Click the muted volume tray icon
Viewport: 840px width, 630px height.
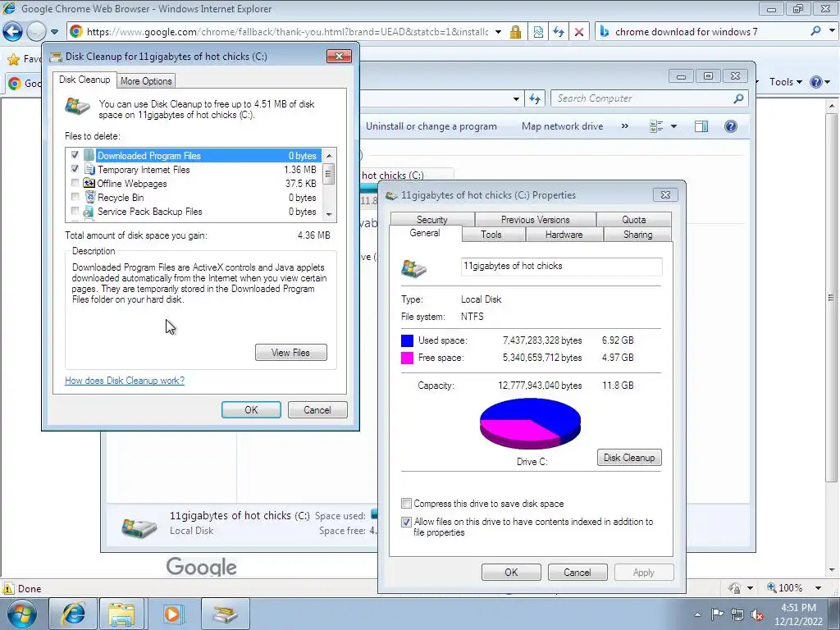coord(757,614)
